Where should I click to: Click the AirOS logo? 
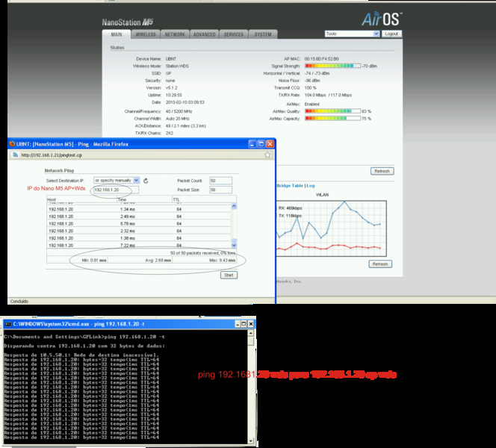[382, 19]
